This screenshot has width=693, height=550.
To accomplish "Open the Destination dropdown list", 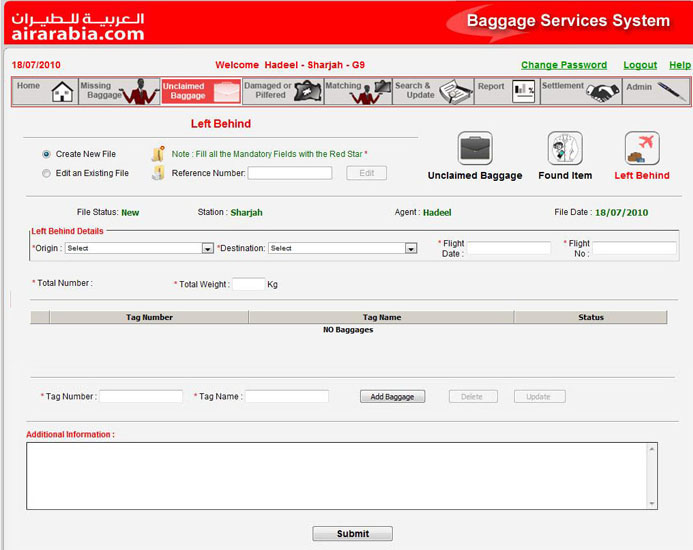I will pyautogui.click(x=411, y=248).
